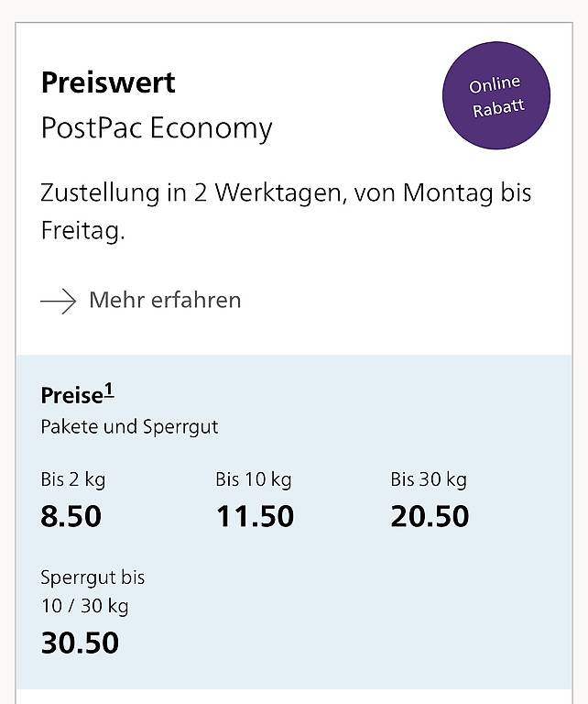The width and height of the screenshot is (588, 704).
Task: Select the 'Bis 30 kg' label
Action: 429,479
